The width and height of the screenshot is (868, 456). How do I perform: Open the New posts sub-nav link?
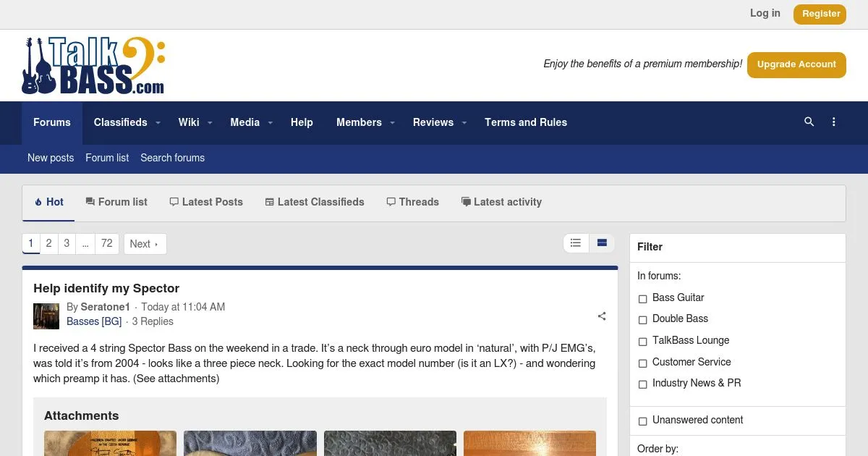[x=51, y=158]
